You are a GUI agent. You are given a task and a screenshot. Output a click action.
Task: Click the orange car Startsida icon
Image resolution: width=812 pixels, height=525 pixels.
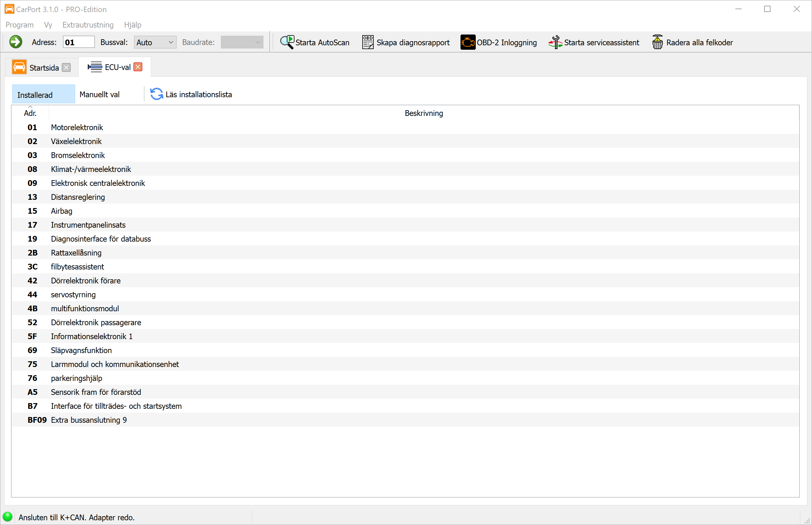pyautogui.click(x=19, y=67)
